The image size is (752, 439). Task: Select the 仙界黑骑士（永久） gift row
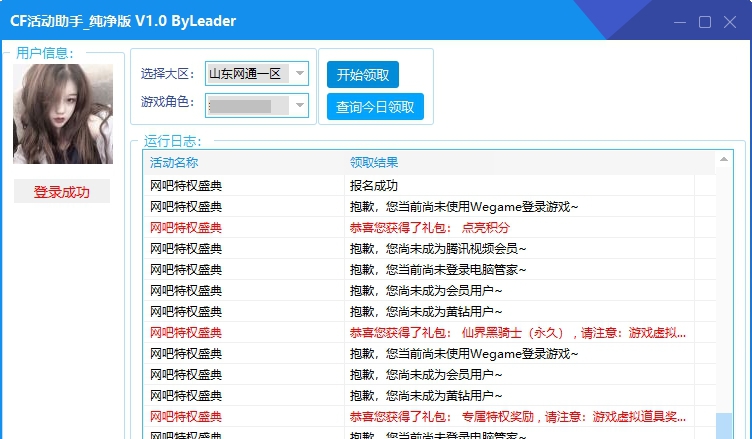430,332
